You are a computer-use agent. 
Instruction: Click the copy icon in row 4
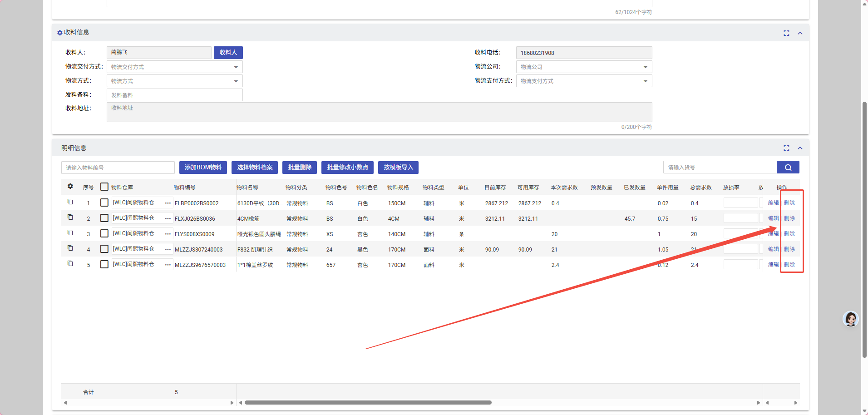(x=70, y=248)
